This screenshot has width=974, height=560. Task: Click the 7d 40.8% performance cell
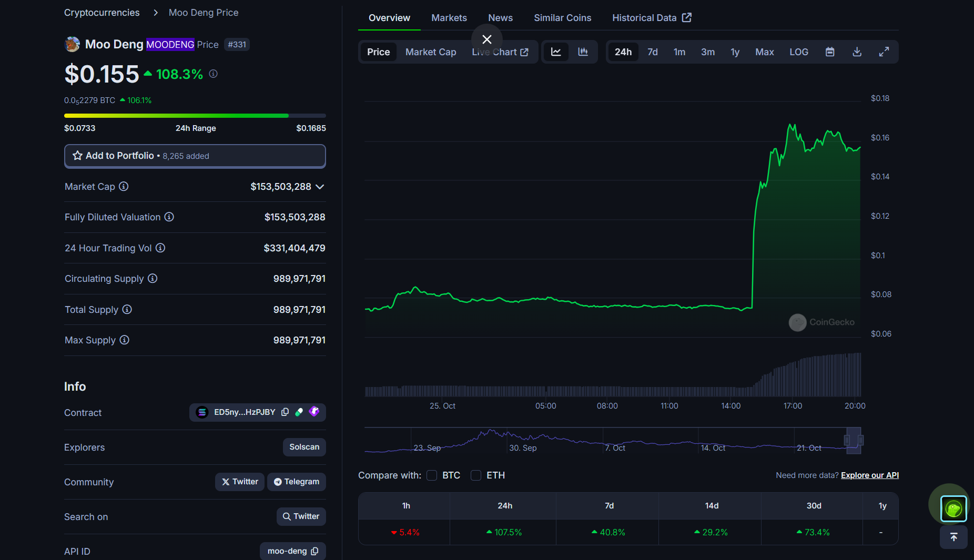tap(608, 532)
